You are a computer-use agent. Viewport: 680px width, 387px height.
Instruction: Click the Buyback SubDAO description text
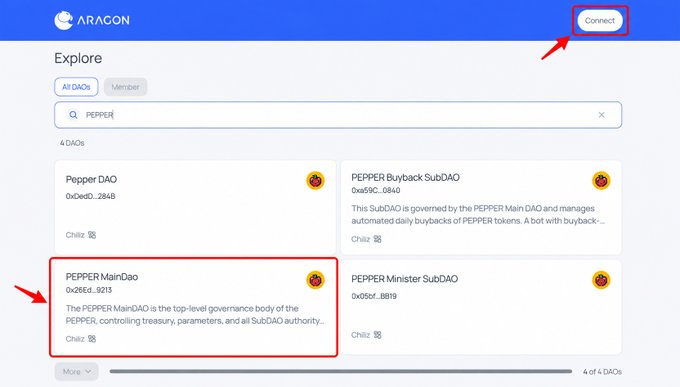tap(478, 215)
